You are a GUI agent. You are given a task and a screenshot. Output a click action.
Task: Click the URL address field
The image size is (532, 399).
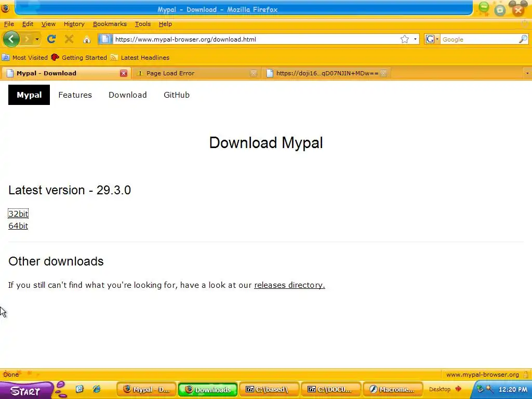[x=256, y=39]
